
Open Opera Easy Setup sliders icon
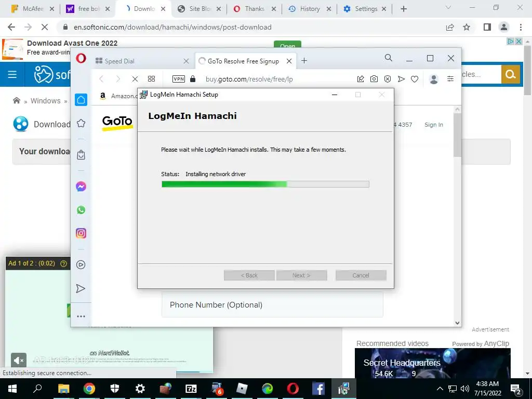[x=450, y=79]
